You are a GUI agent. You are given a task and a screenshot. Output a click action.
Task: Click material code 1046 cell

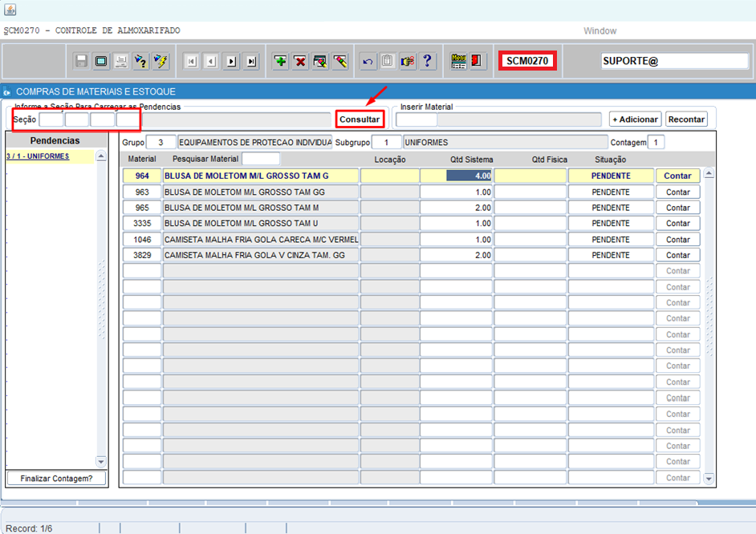click(142, 239)
